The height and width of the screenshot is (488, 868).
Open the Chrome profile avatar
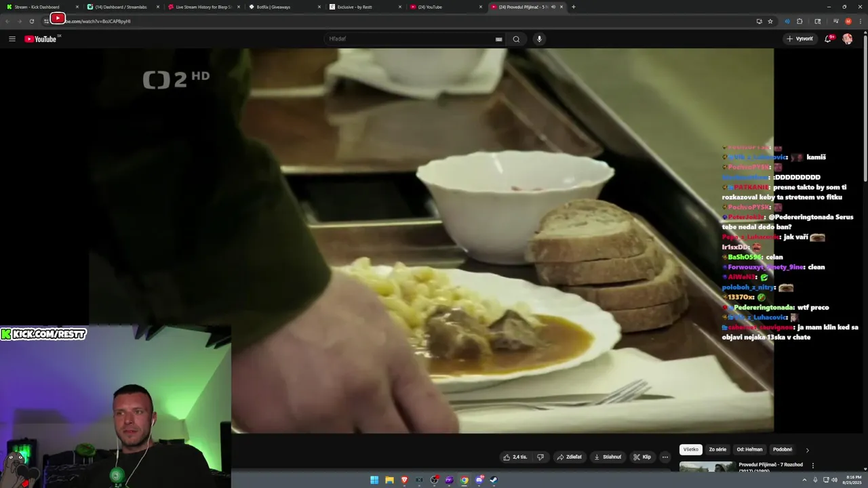(x=848, y=21)
